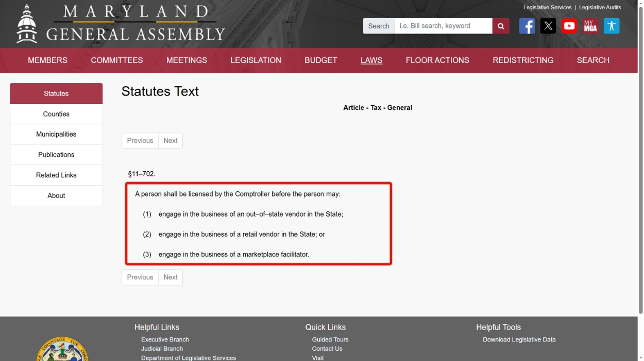The image size is (644, 361).
Task: Click the Helpful Links footer heading
Action: [157, 327]
